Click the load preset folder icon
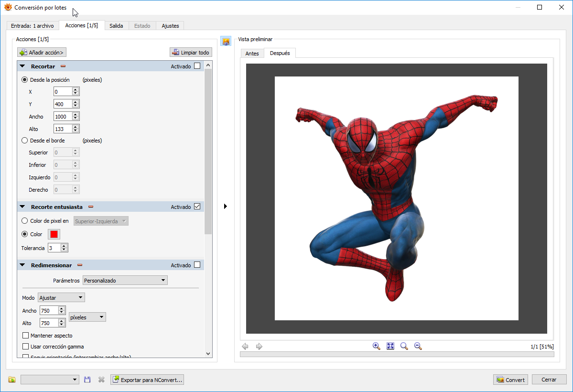The width and height of the screenshot is (573, 392). (12, 380)
